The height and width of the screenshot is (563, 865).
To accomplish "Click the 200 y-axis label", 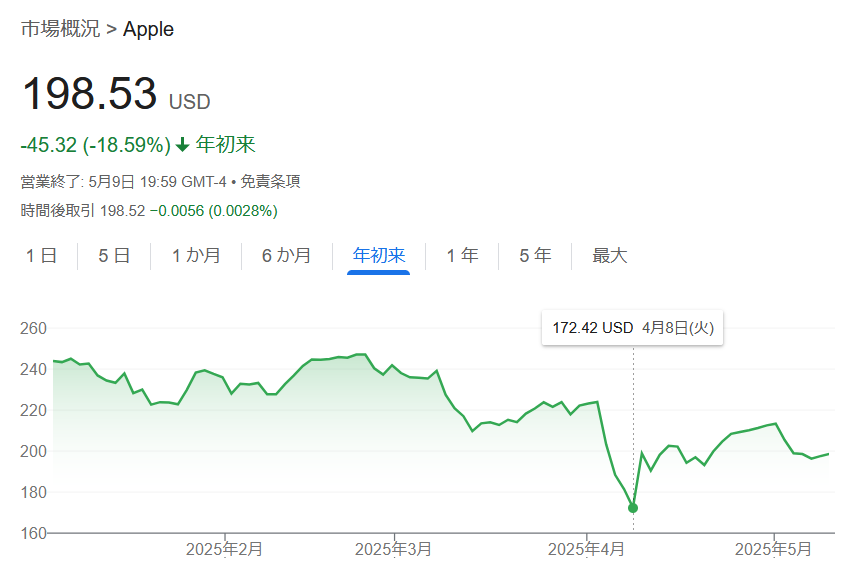I will (33, 451).
